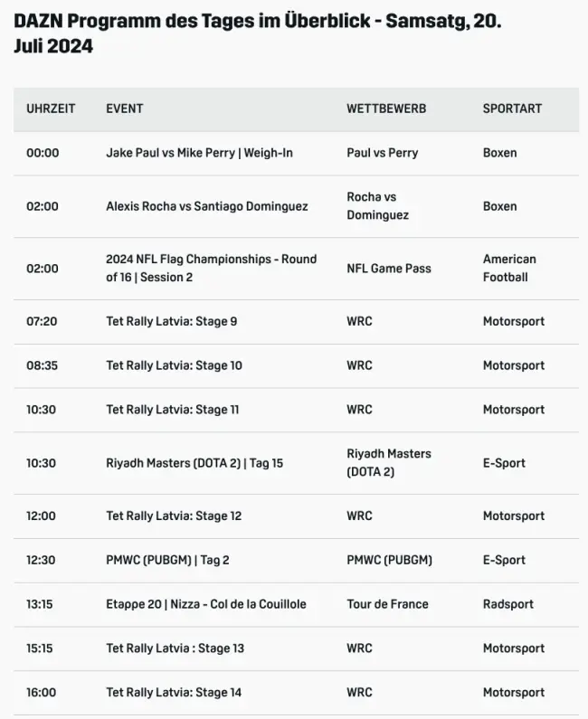Select the 16:00 time cell
588x719 pixels.
tap(42, 693)
